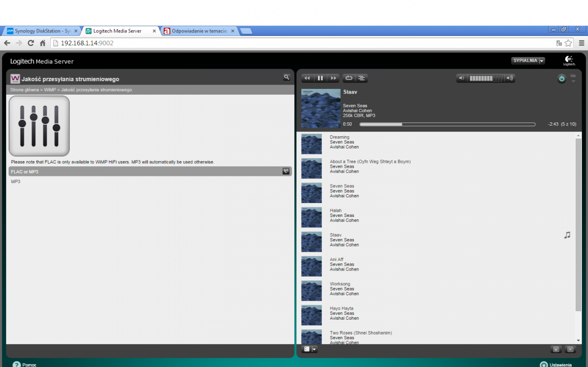Click the playlist scrollbar down arrow
The width and height of the screenshot is (588, 367).
tap(578, 340)
